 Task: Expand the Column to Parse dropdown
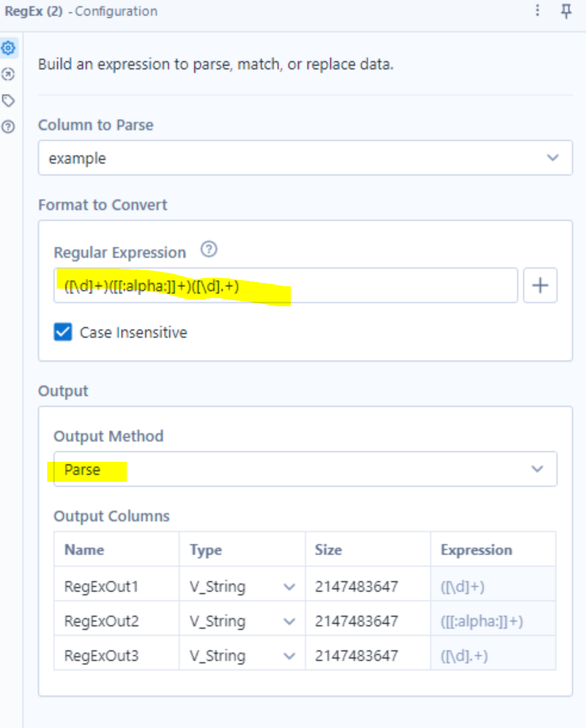click(x=553, y=158)
